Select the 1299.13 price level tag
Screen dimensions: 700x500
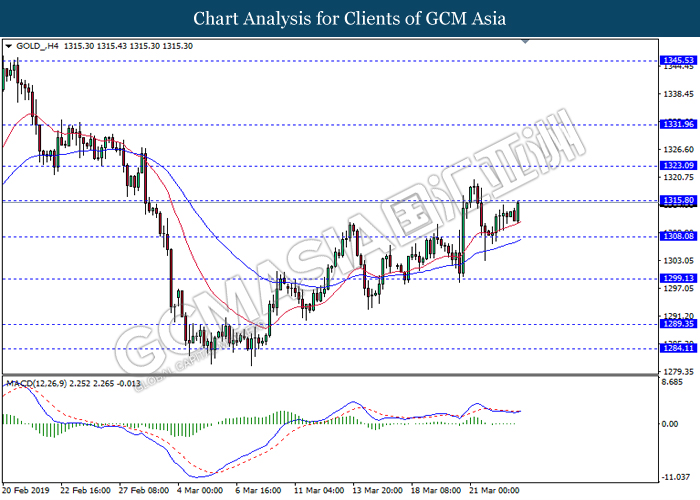pos(677,279)
